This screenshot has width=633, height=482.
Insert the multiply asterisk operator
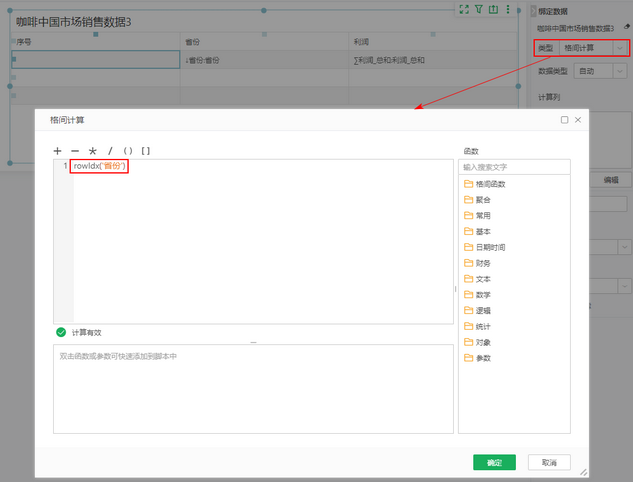pyautogui.click(x=93, y=151)
